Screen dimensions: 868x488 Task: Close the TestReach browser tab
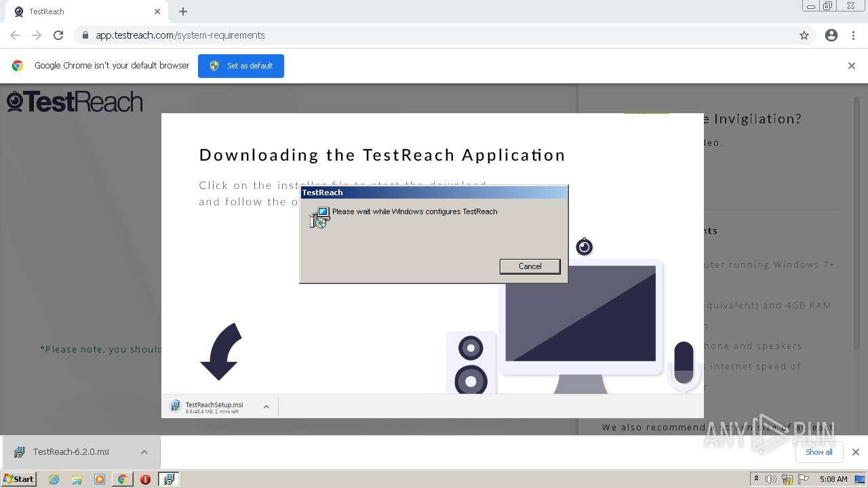[157, 12]
